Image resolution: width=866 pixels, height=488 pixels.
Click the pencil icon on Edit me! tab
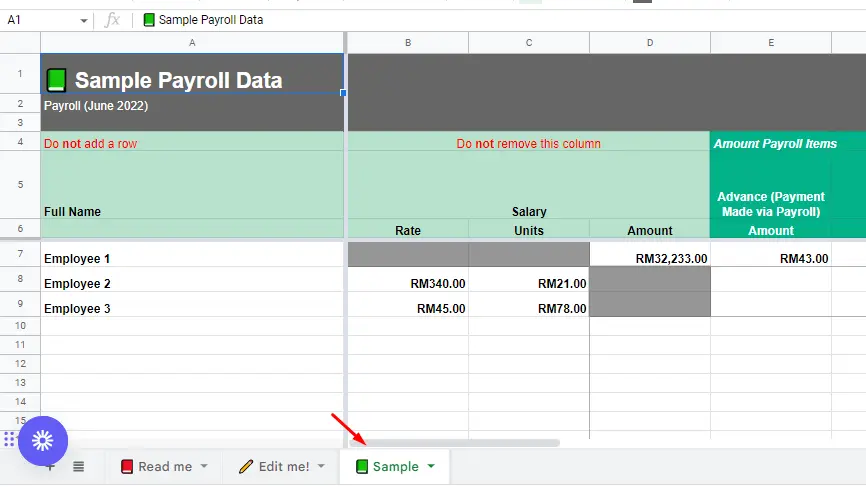tap(246, 466)
